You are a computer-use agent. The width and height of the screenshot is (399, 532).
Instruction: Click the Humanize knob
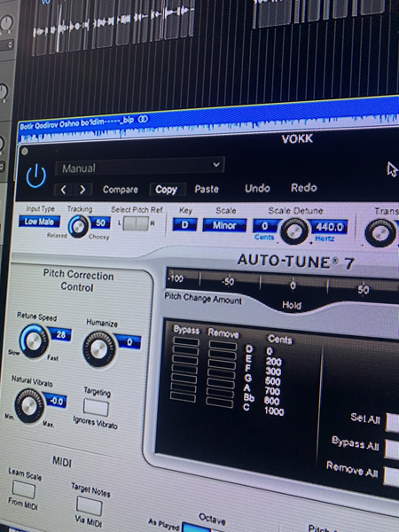click(x=99, y=348)
